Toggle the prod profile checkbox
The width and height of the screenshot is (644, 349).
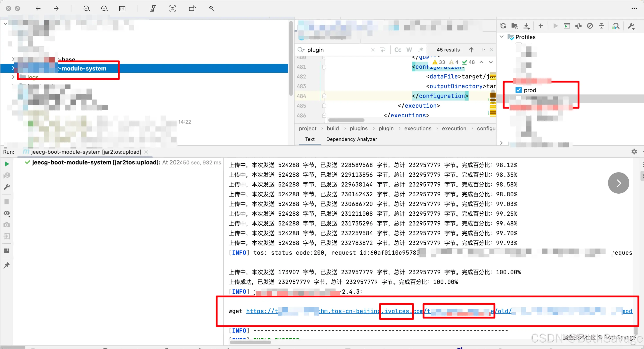tap(519, 90)
